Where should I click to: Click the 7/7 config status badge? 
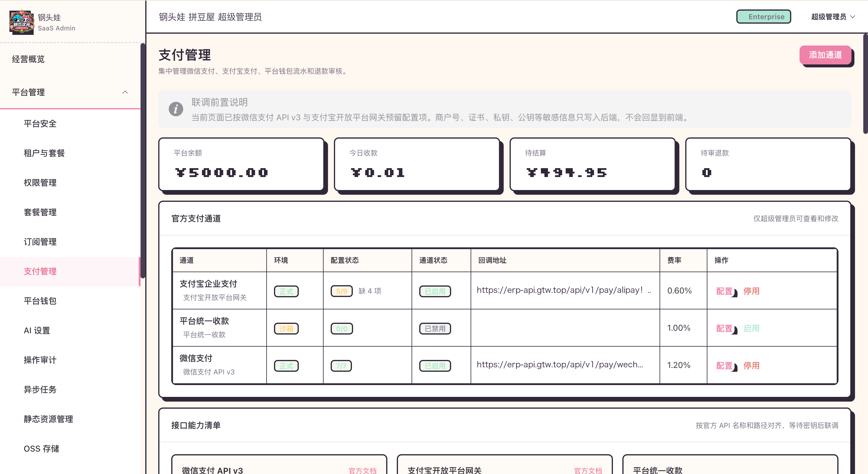(x=341, y=366)
